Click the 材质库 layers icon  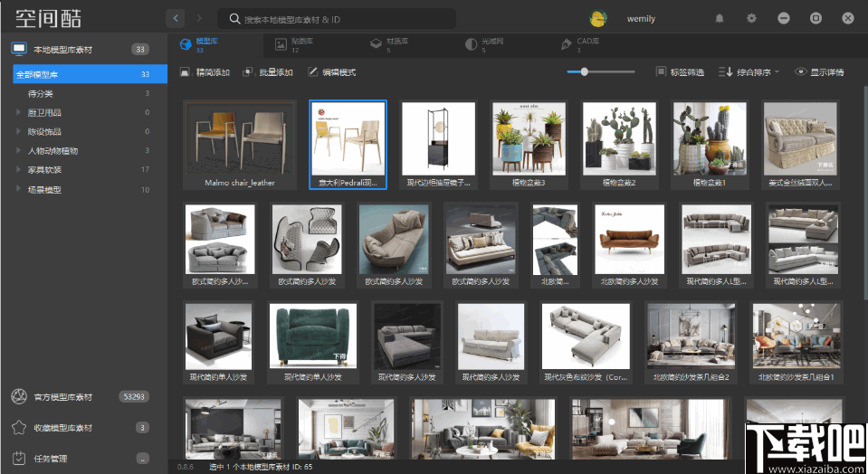376,43
